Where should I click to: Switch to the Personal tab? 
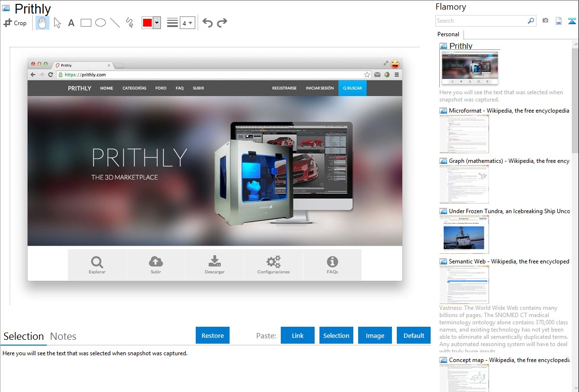tap(449, 34)
